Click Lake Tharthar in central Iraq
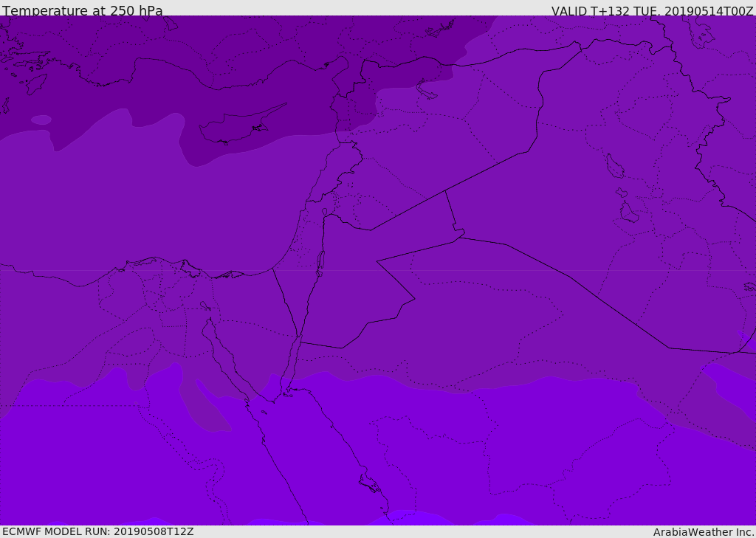Image resolution: width=756 pixels, height=538 pixels. tap(614, 166)
